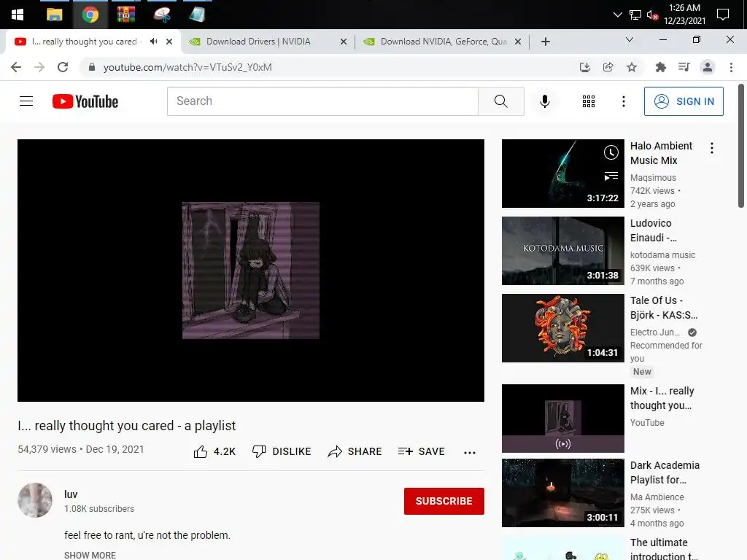
Task: Open the tab search chevron
Action: (630, 39)
